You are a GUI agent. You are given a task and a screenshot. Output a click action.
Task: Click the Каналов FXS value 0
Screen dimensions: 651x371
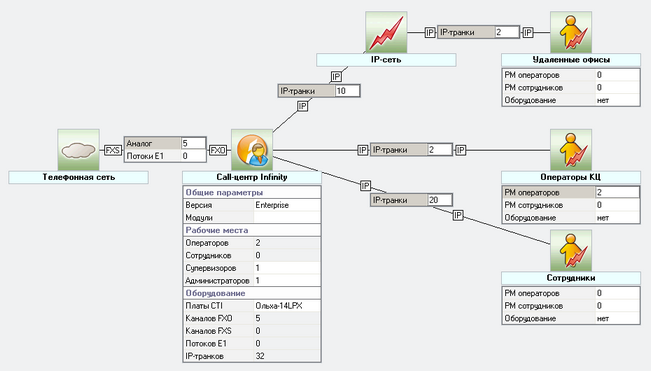pos(286,331)
